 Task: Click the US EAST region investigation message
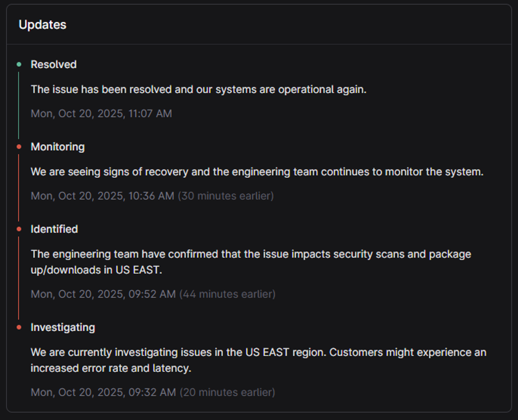tap(258, 360)
